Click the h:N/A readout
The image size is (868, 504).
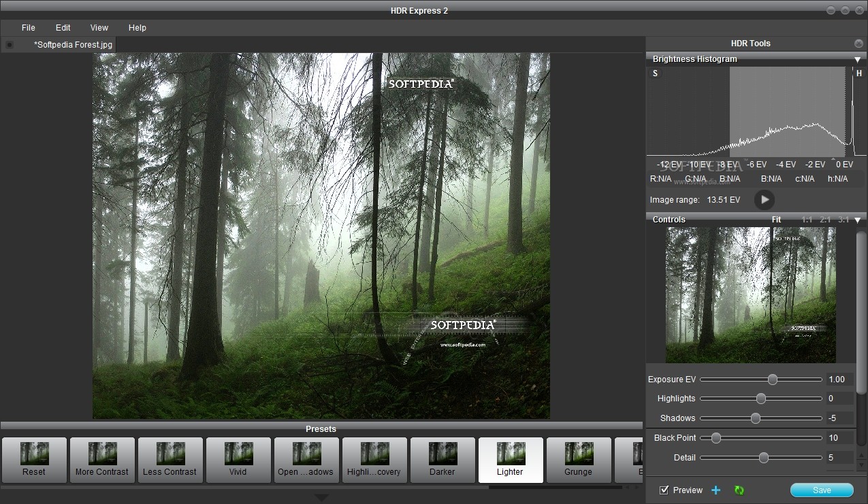[x=837, y=179]
